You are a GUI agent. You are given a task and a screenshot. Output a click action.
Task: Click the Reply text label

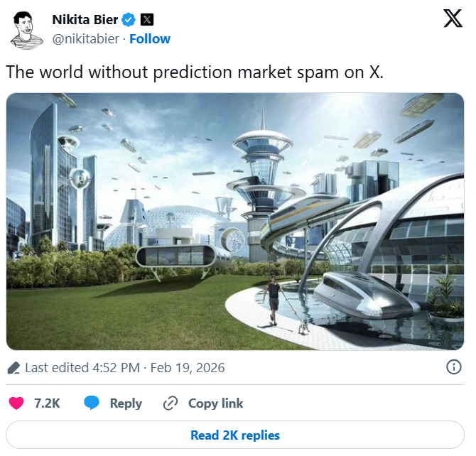[126, 403]
